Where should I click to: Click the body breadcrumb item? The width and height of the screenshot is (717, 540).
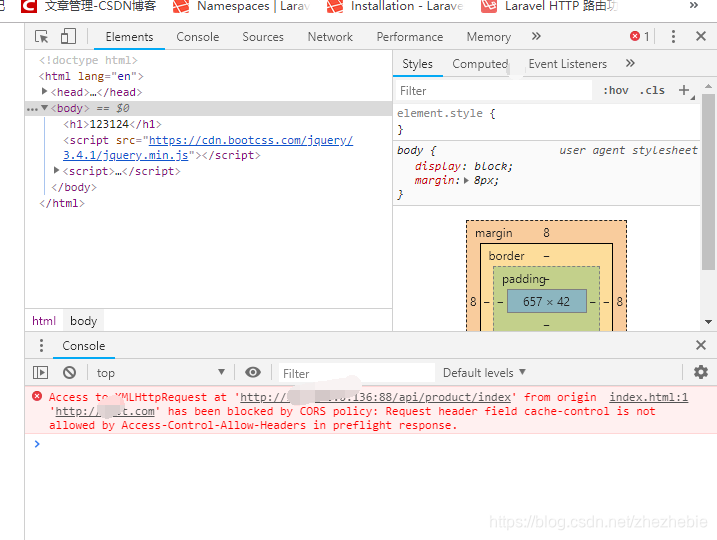pos(84,321)
